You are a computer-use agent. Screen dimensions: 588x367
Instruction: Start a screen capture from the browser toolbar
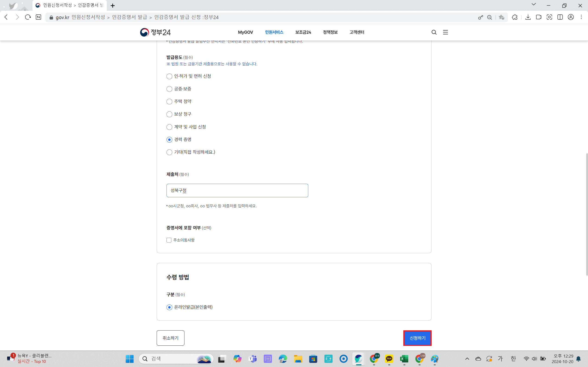coord(549,17)
